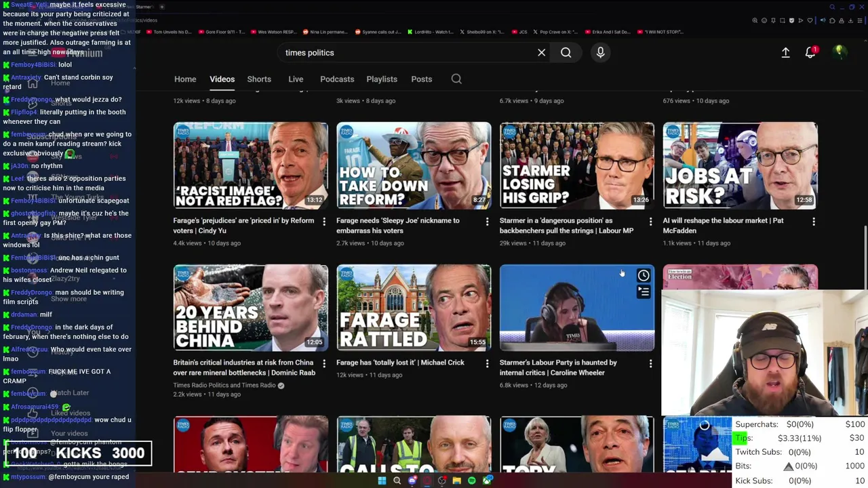Viewport: 868px width, 488px height.
Task: Select the Videos channel tab
Action: [222, 79]
